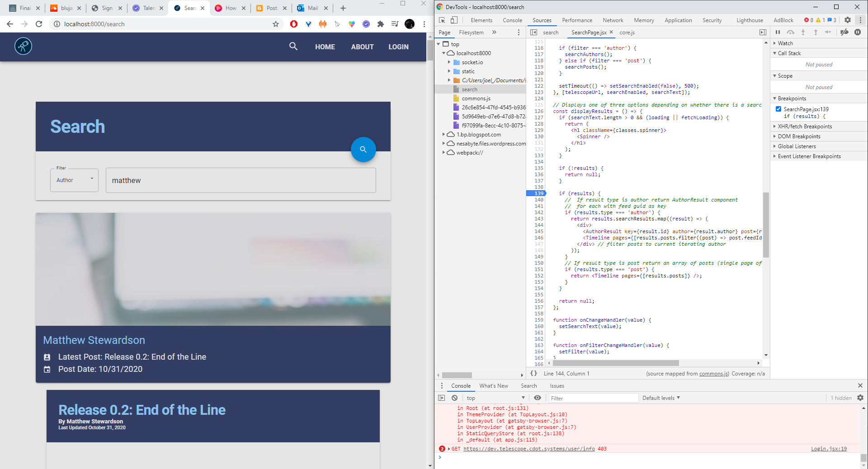The image size is (868, 469).
Task: Expand the socket.io folder in file tree
Action: click(x=449, y=62)
